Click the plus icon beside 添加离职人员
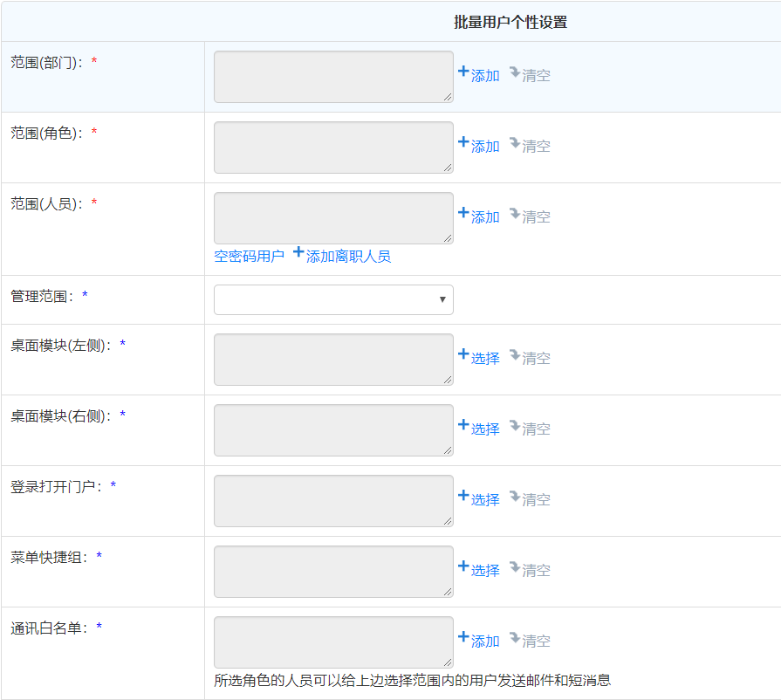 coord(298,252)
